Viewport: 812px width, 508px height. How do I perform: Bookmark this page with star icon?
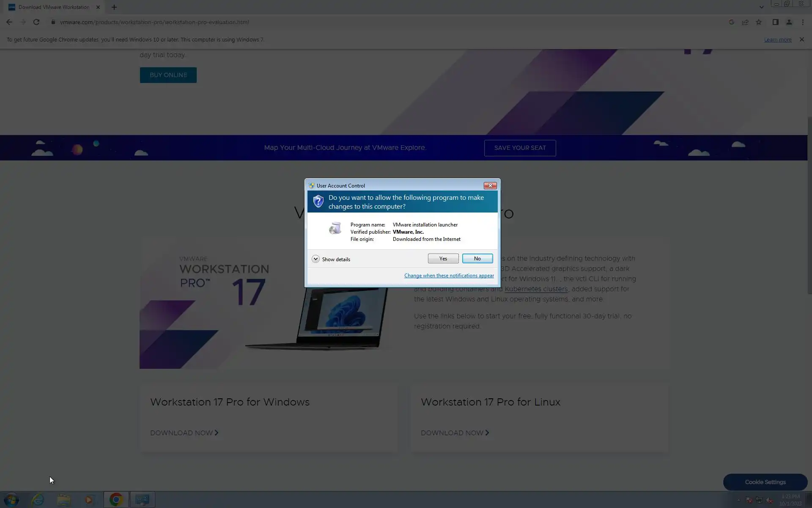point(759,22)
